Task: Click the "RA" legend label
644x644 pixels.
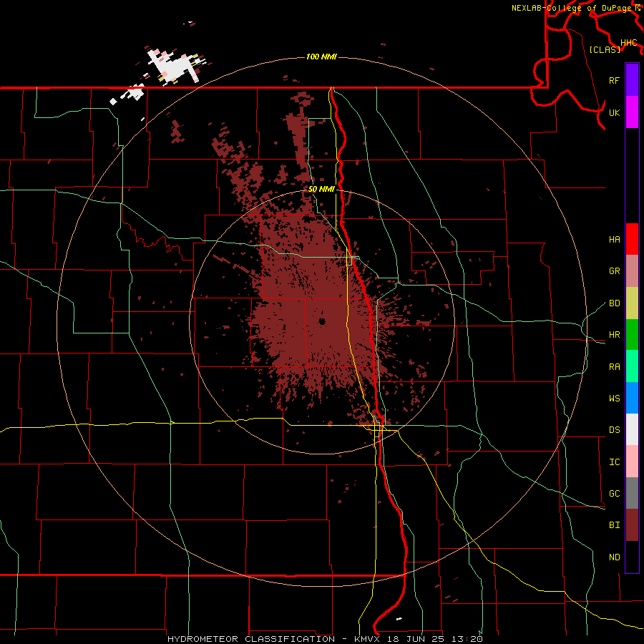Action: pos(614,367)
